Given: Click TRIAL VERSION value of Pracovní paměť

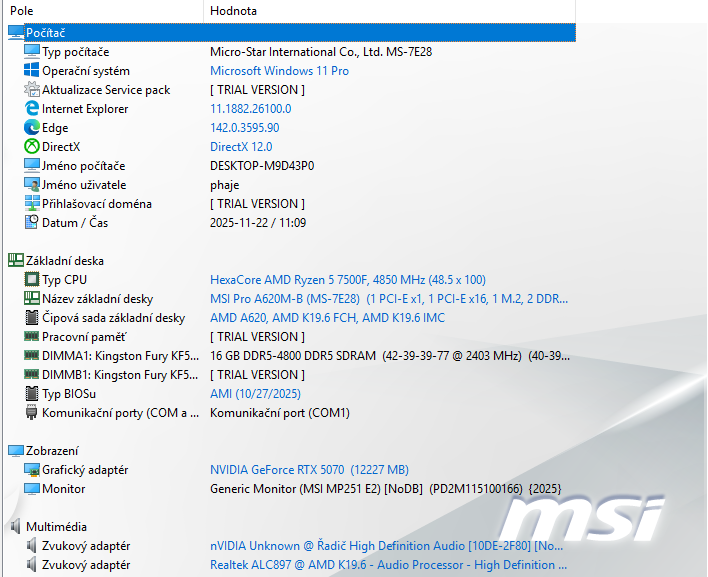Looking at the screenshot, I should [x=257, y=337].
